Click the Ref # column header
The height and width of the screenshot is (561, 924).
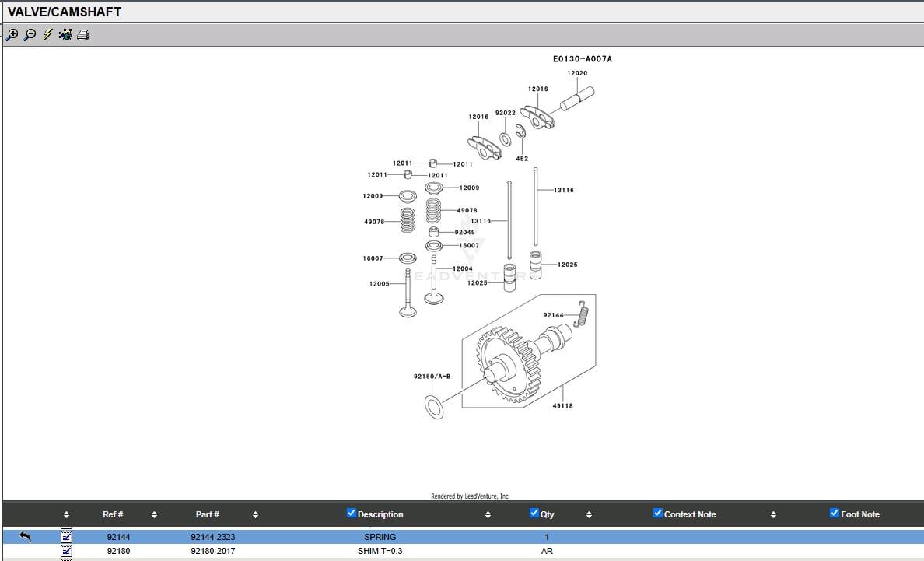point(113,514)
